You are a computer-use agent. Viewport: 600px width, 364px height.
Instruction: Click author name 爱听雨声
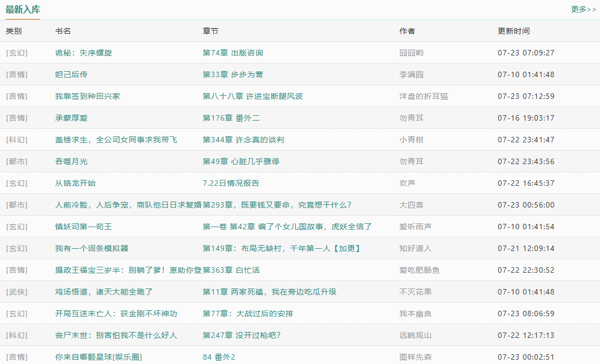click(416, 227)
